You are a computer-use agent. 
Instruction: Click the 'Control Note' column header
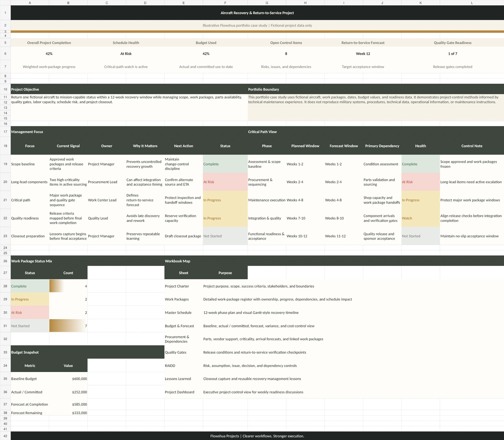coord(472,146)
